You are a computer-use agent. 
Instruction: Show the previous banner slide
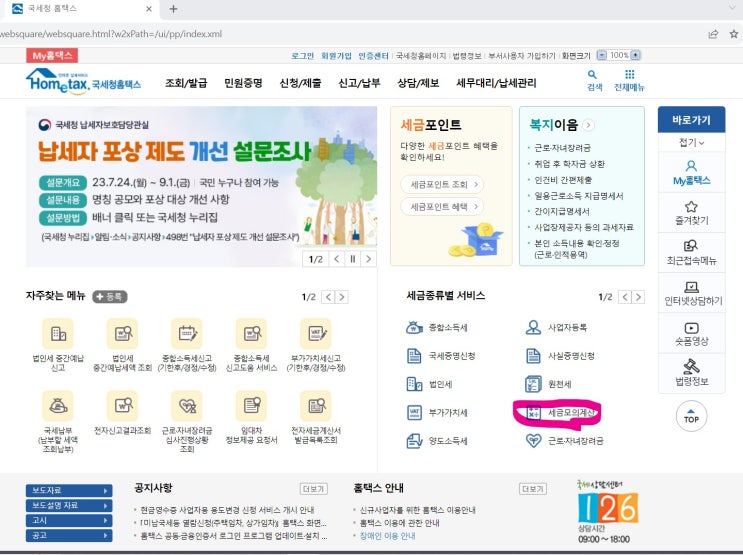[x=336, y=259]
